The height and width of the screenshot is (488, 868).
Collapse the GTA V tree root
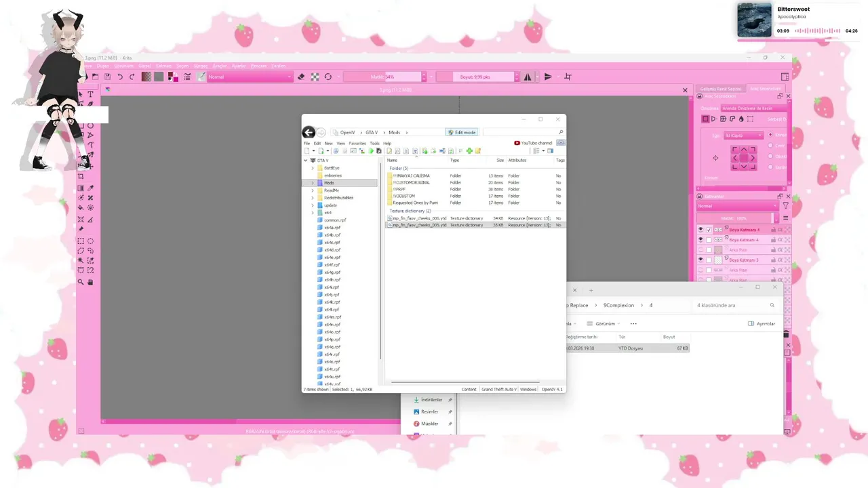point(306,161)
